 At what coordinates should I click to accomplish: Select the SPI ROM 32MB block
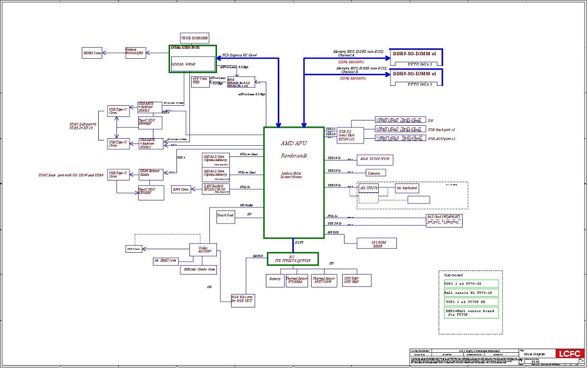click(x=377, y=243)
